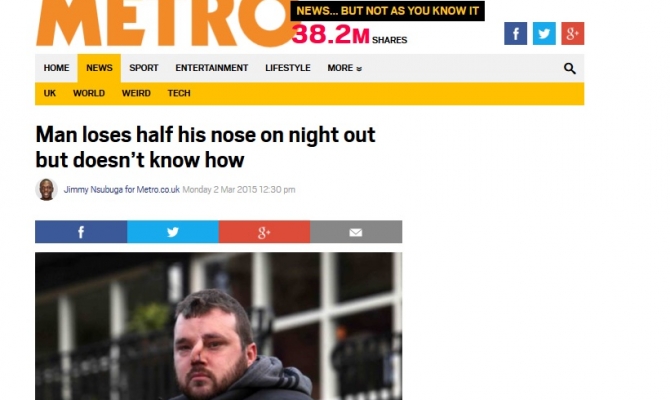
Task: Choose the WORLD sub-section
Action: [88, 93]
